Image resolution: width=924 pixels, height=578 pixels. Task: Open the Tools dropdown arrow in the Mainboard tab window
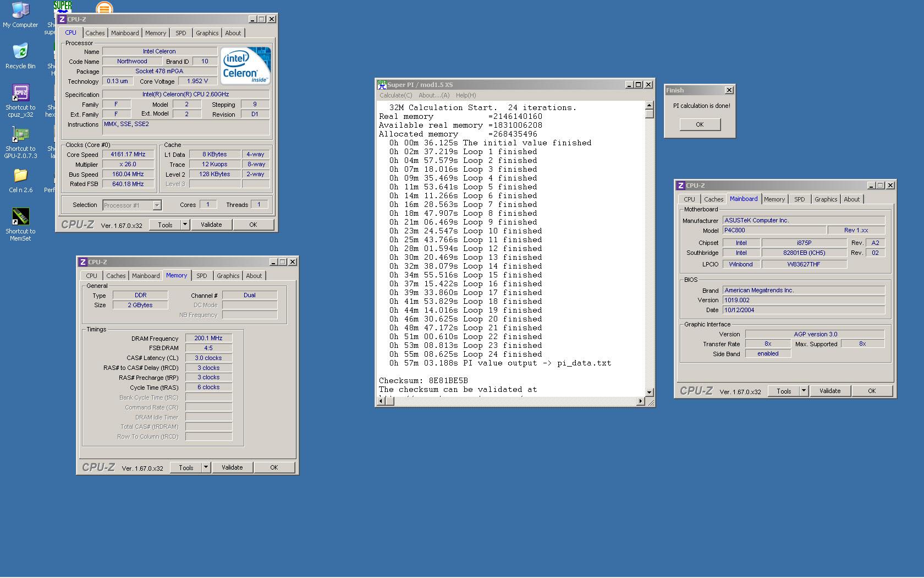pos(804,391)
